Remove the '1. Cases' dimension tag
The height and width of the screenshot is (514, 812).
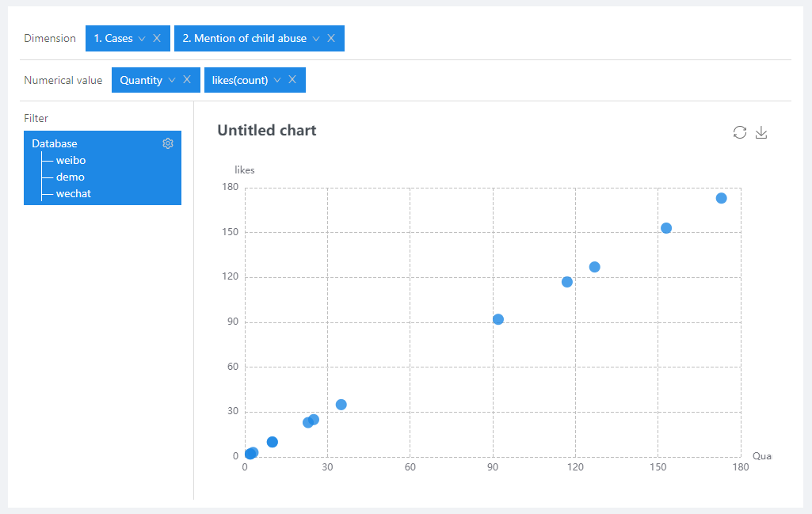tap(157, 38)
